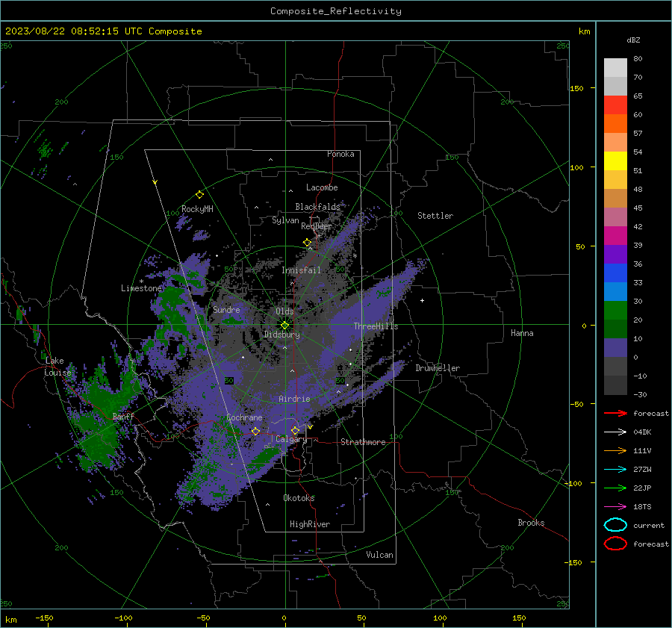The image size is (672, 628).
Task: Click the Lacombe city label
Action: point(322,187)
